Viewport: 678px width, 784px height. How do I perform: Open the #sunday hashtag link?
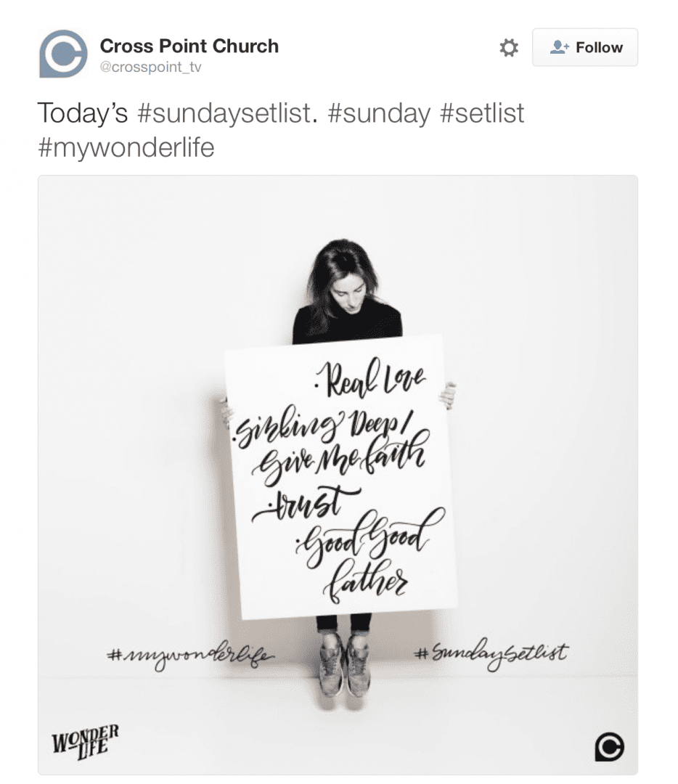(379, 113)
